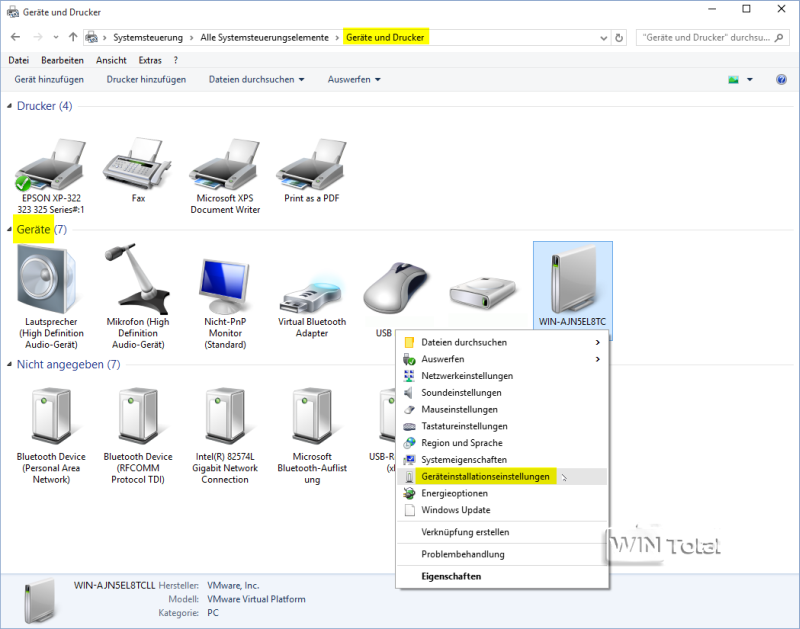Click Geräte und Drucker breadcrumb

tap(385, 38)
